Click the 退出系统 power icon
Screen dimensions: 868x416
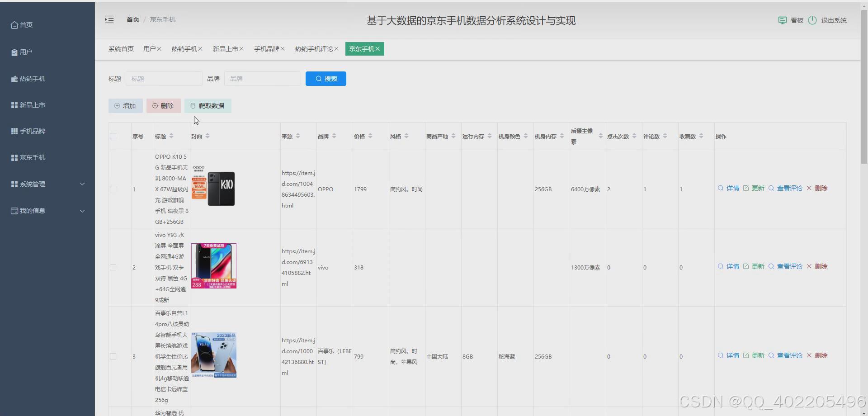pyautogui.click(x=812, y=20)
